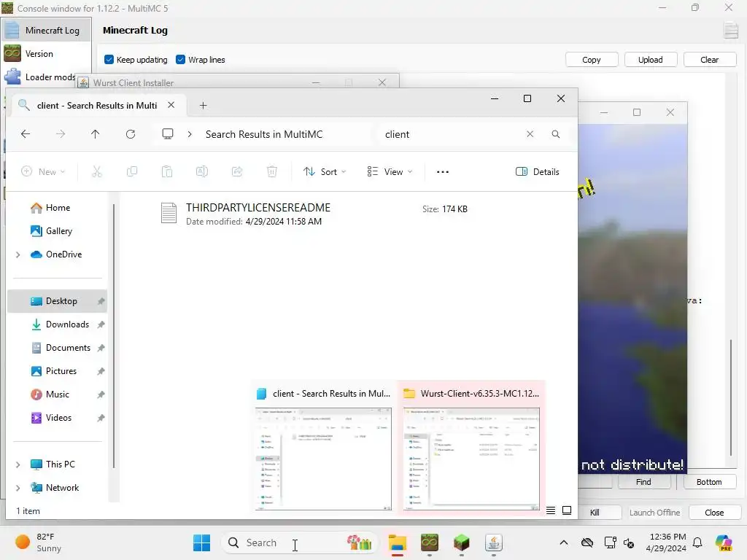Open the Java app on taskbar
Screen dimensions: 747x560
[494, 542]
